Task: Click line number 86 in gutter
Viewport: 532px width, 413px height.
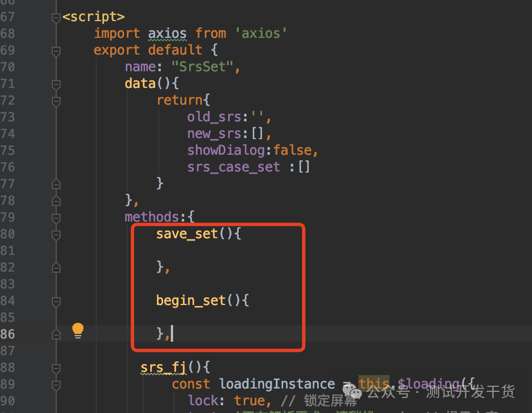Action: [7, 335]
